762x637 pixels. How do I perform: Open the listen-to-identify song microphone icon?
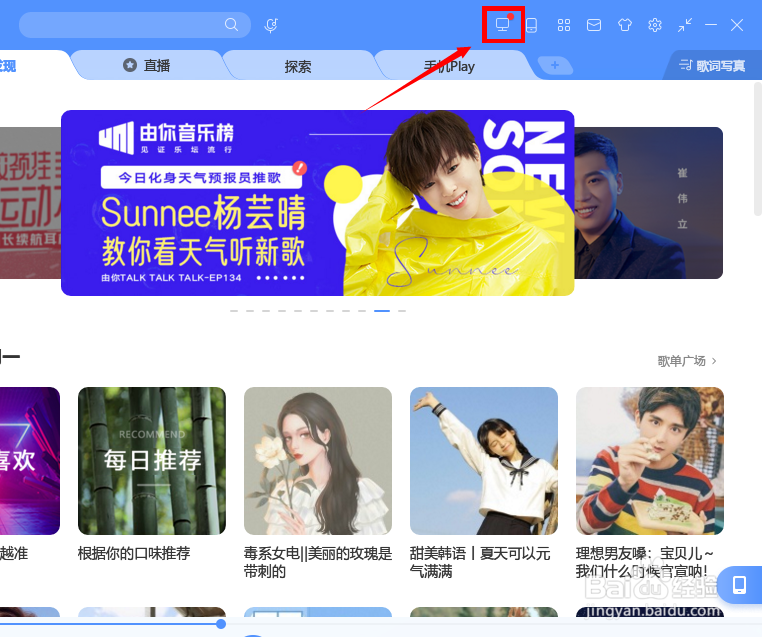pos(271,25)
